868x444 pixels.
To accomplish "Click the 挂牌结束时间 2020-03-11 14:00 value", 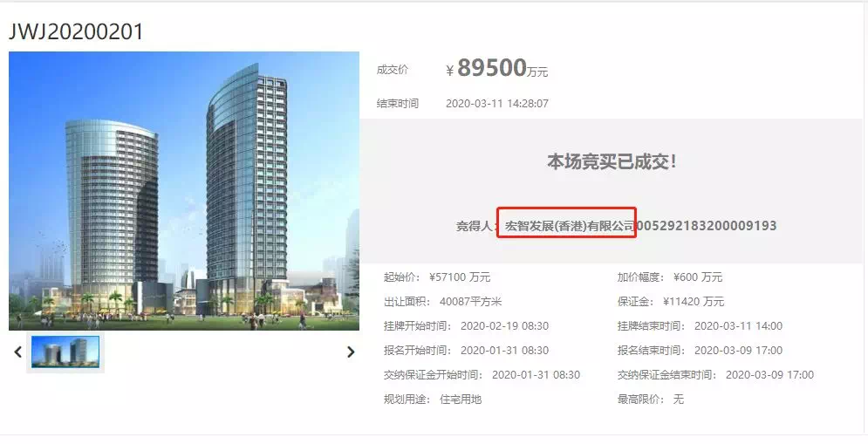I will coord(739,326).
